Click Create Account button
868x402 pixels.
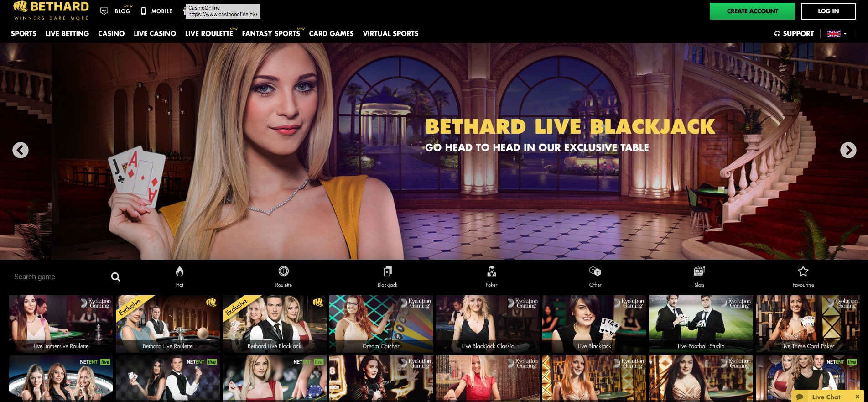click(x=752, y=11)
